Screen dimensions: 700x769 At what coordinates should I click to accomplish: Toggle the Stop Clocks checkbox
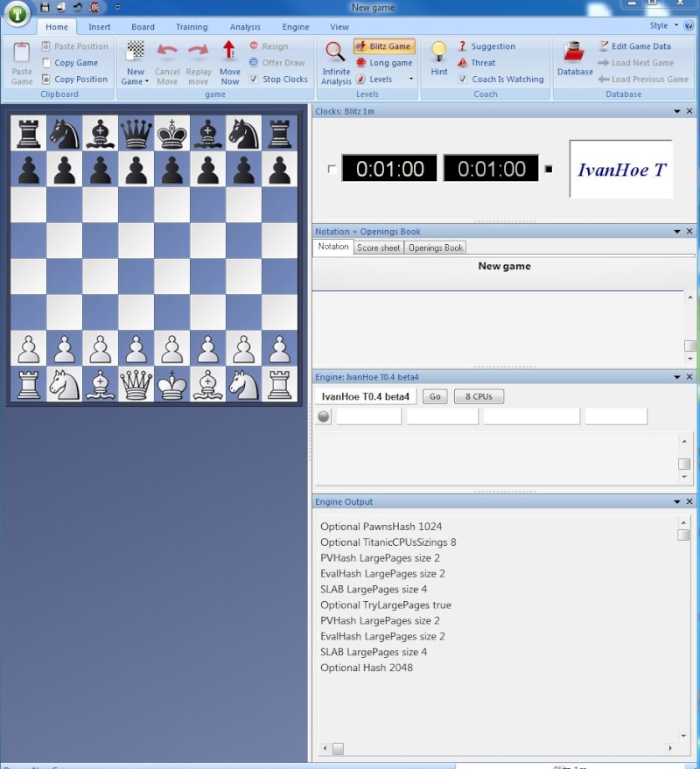[x=254, y=79]
